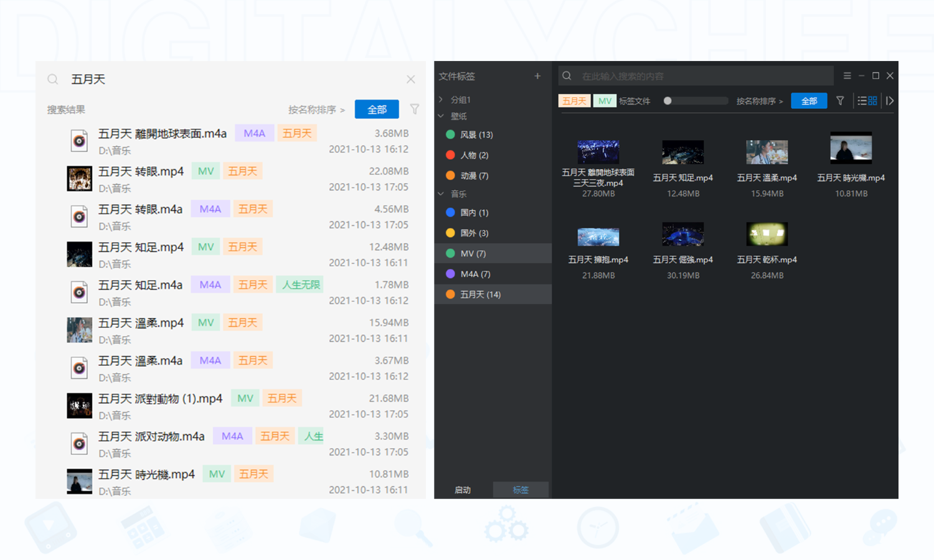Open thumbnail of 五月天 溫柔.mp4 in search list
Screen dimensions: 934x560
(x=79, y=330)
